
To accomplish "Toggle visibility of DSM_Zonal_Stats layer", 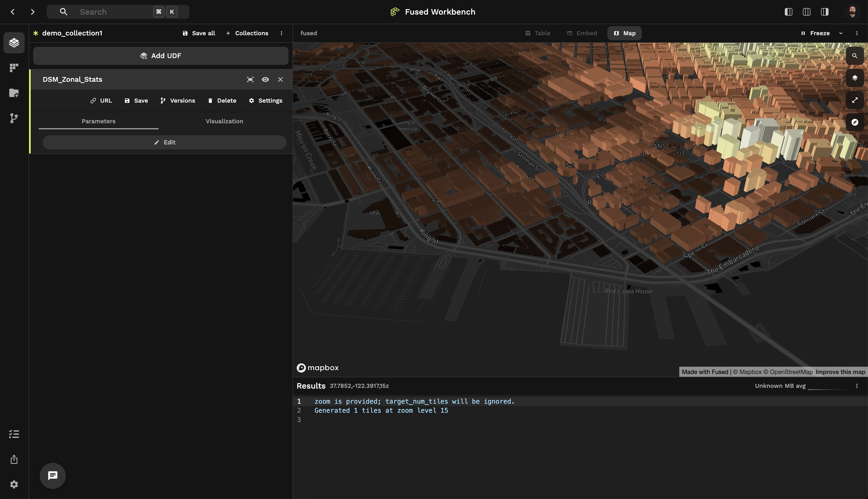I will point(265,79).
